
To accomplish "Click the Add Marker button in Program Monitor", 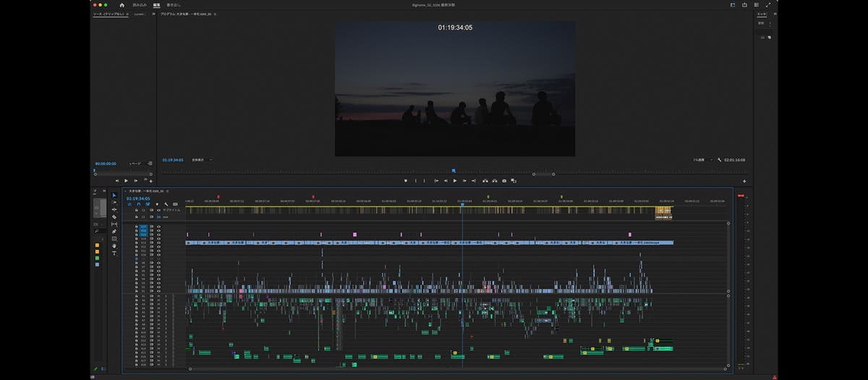I will (405, 181).
